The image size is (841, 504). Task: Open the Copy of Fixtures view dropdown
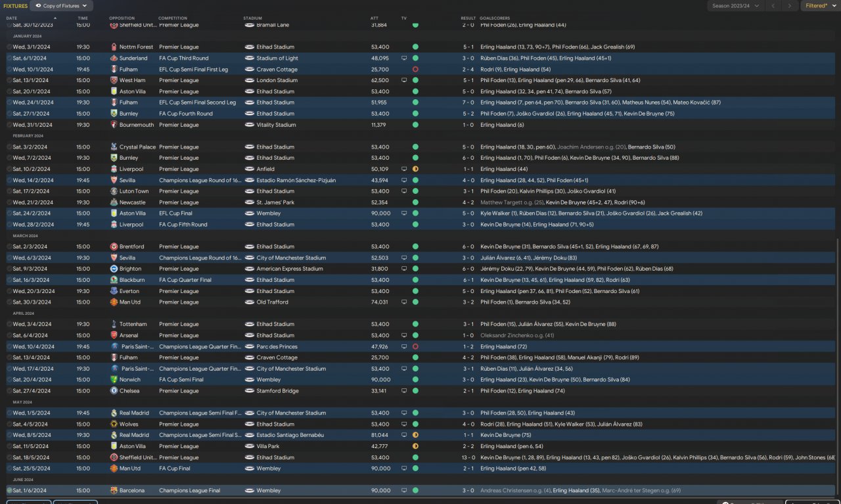61,6
